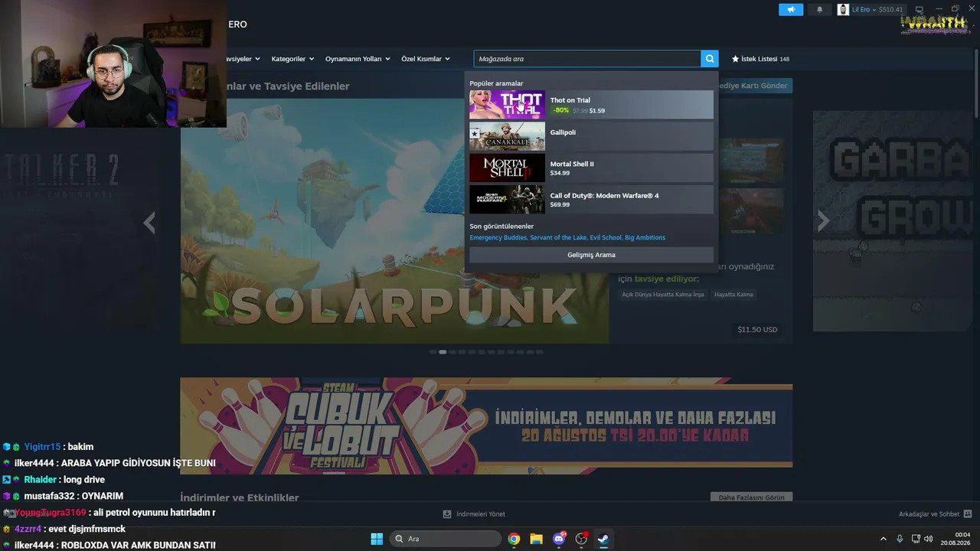Open the Windows Start menu
980x551 pixels.
pos(377,539)
